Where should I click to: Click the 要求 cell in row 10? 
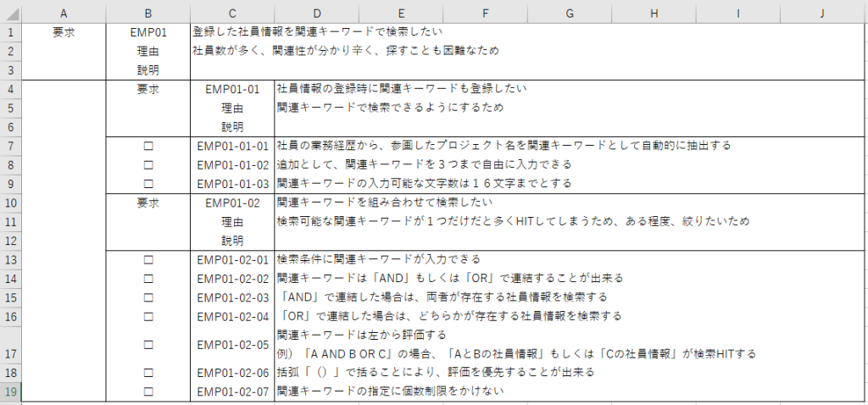tap(147, 203)
